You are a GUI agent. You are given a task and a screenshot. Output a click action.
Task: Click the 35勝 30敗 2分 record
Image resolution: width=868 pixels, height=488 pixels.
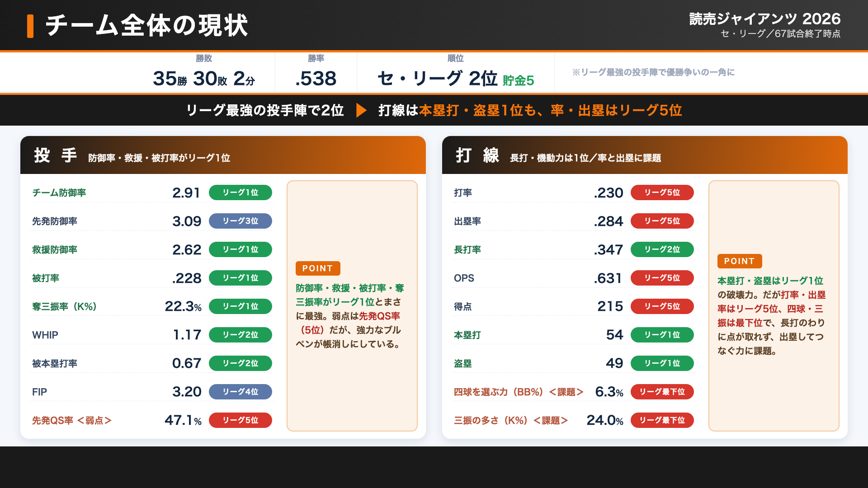(204, 79)
